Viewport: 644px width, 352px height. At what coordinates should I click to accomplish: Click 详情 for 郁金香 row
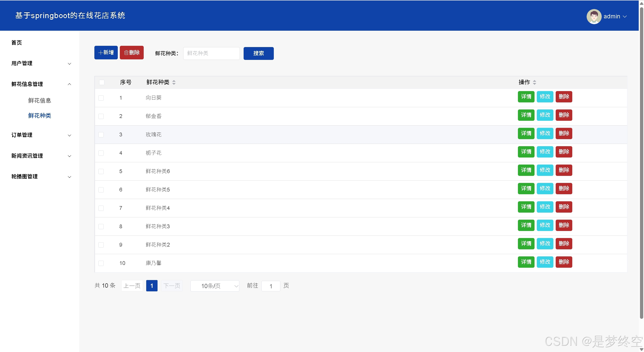(x=526, y=115)
